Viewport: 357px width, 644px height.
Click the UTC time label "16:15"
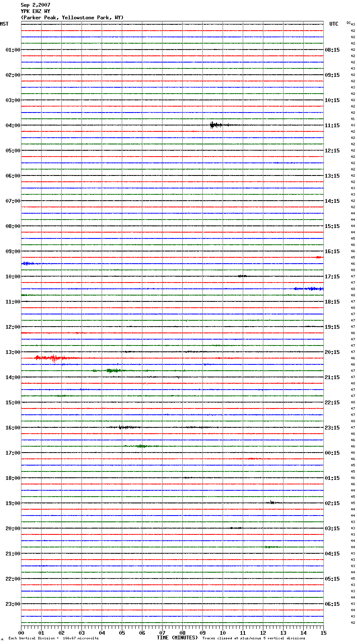pyautogui.click(x=332, y=251)
